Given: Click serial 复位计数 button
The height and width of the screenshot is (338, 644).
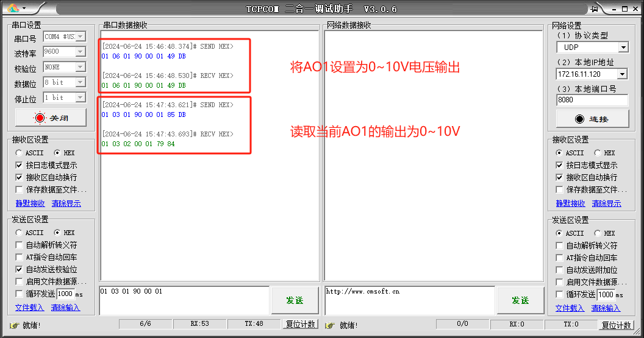Looking at the screenshot, I should coord(300,324).
